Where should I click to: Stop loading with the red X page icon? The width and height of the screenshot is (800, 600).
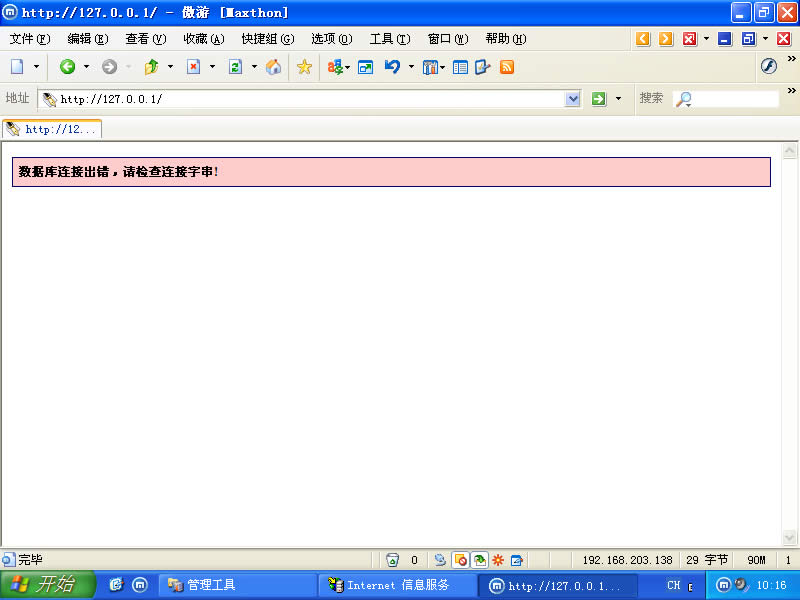[193, 67]
